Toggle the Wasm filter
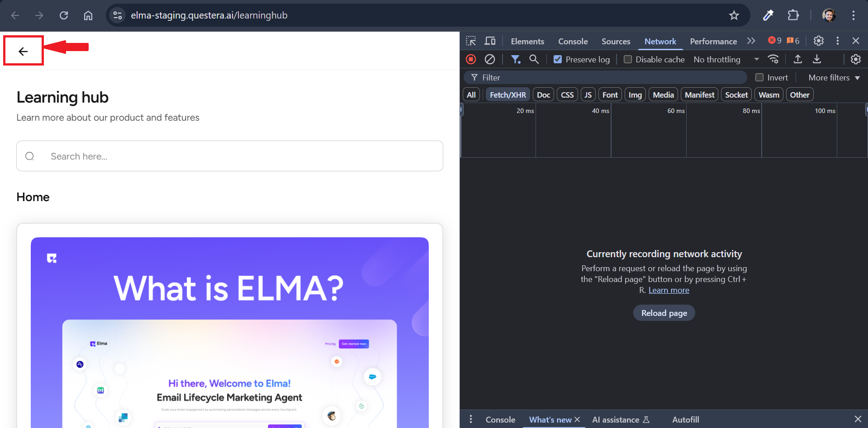The width and height of the screenshot is (868, 428). (769, 95)
